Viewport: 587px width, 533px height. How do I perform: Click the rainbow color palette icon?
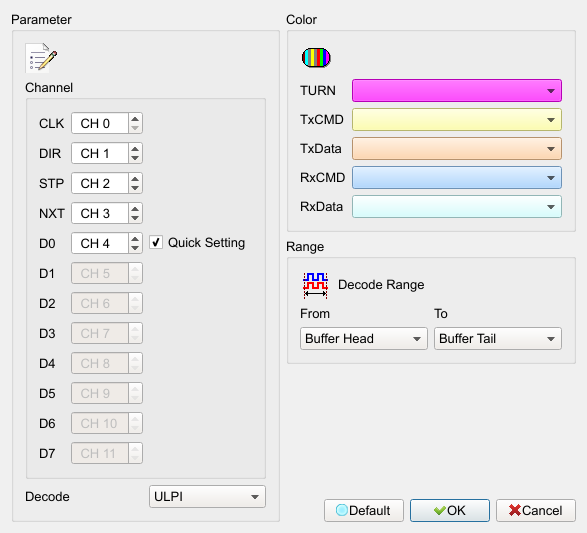point(316,58)
